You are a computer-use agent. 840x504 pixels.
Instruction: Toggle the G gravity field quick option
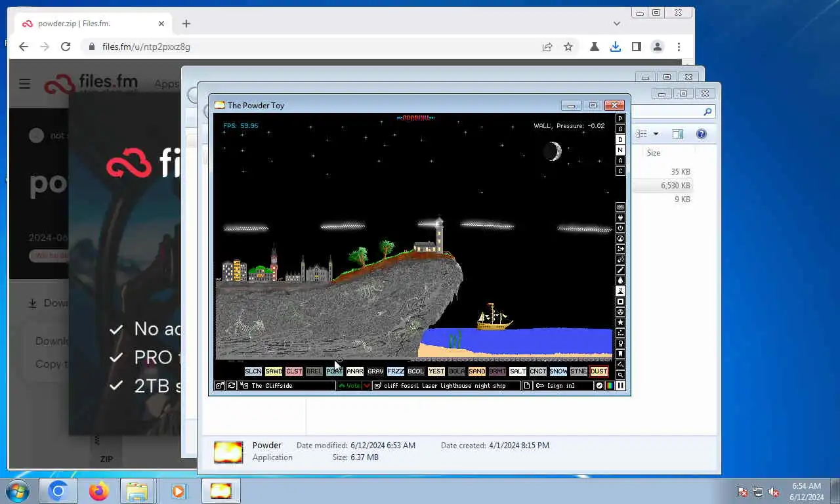coord(620,129)
